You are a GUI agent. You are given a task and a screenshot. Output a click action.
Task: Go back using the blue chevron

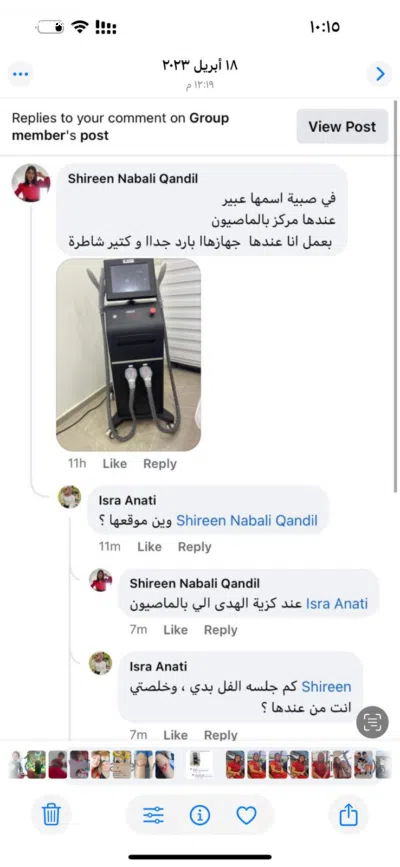pyautogui.click(x=380, y=74)
